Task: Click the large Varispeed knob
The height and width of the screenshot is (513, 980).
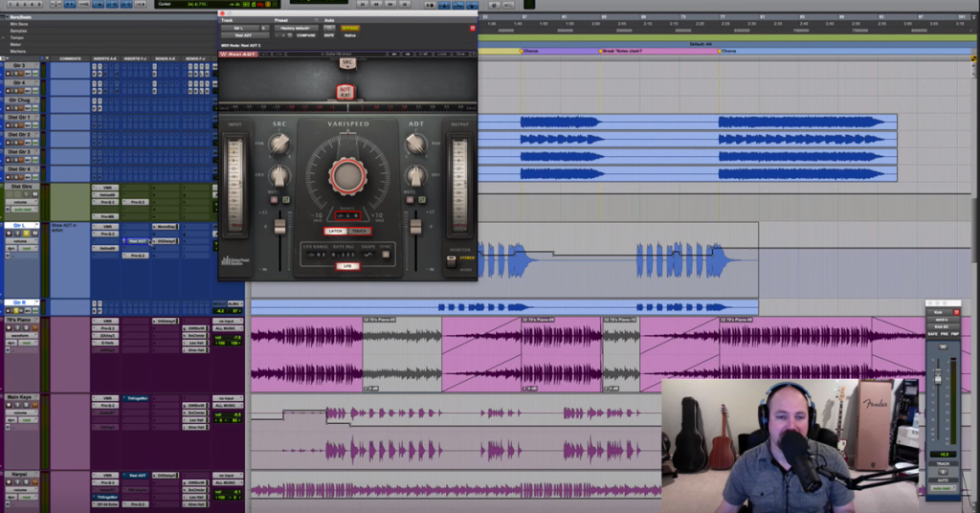Action: point(347,176)
